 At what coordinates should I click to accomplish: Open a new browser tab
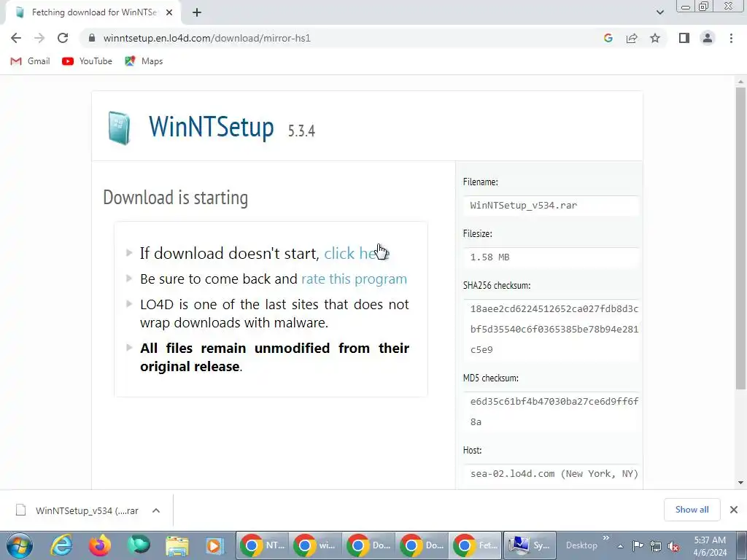(197, 12)
